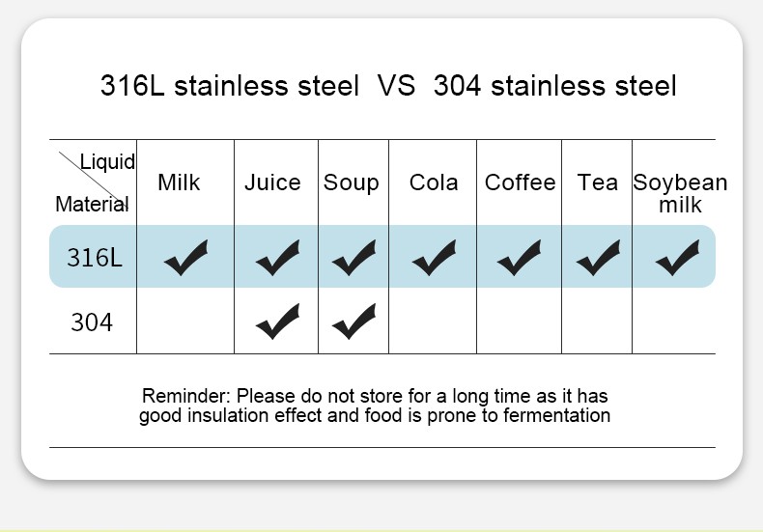Click the 316L Soup checkmark
This screenshot has height=532, width=763.
353,257
